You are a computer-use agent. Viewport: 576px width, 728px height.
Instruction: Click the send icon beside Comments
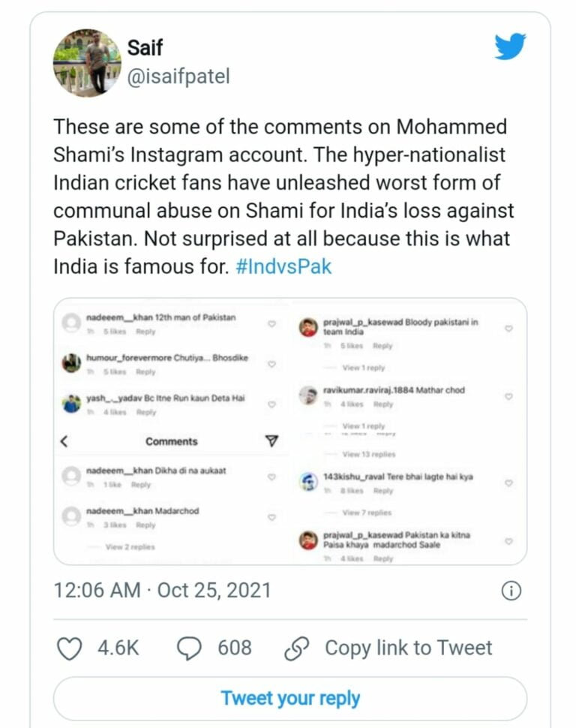[272, 441]
